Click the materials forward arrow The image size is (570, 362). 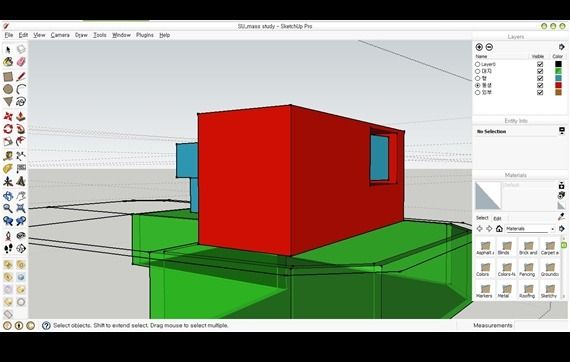[x=489, y=229]
